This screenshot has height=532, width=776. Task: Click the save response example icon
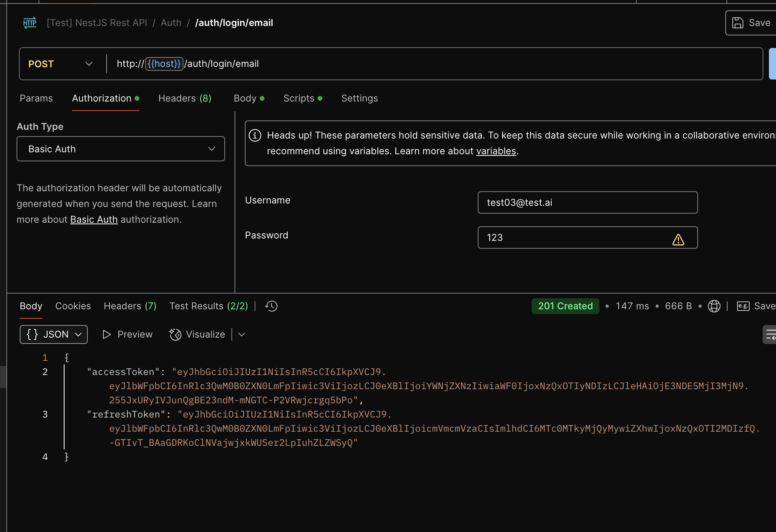tap(743, 306)
